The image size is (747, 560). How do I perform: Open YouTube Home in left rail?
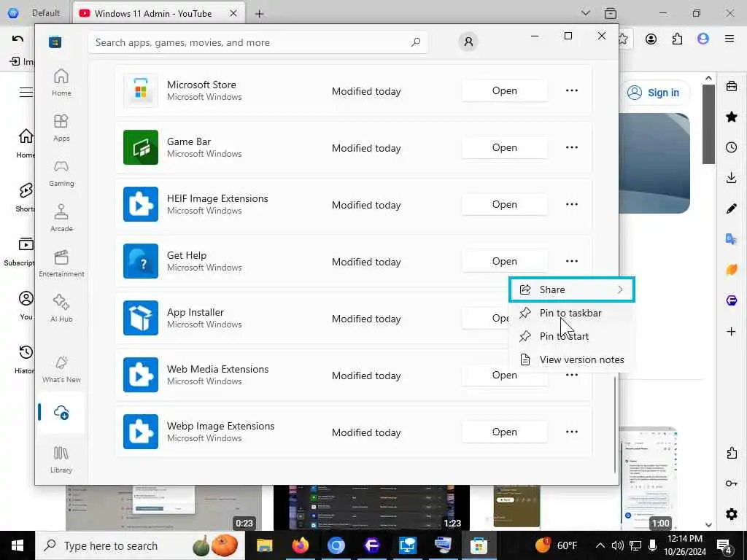point(26,143)
